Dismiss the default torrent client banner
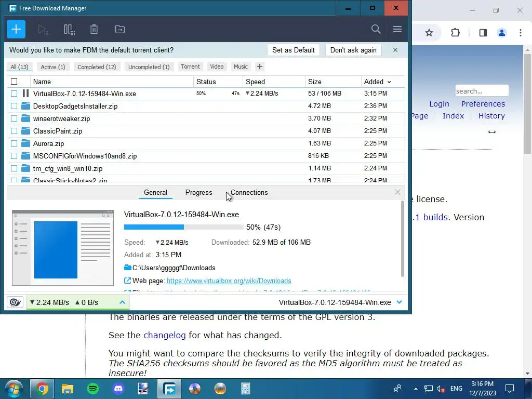 pyautogui.click(x=395, y=50)
